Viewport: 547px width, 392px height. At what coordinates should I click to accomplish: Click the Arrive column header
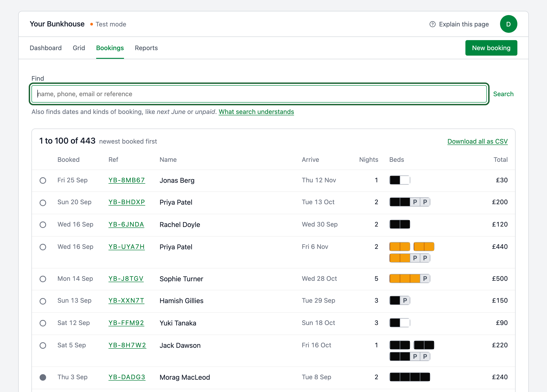pos(310,160)
